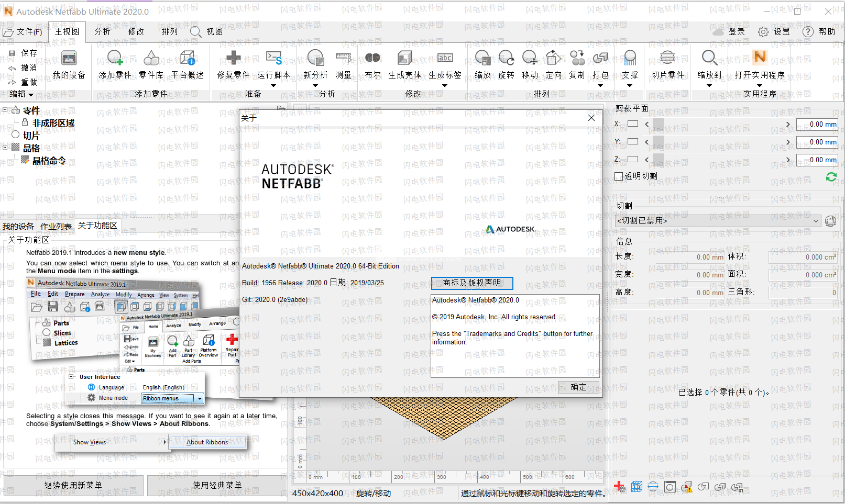Click the red cross repair settings icon

click(619, 487)
